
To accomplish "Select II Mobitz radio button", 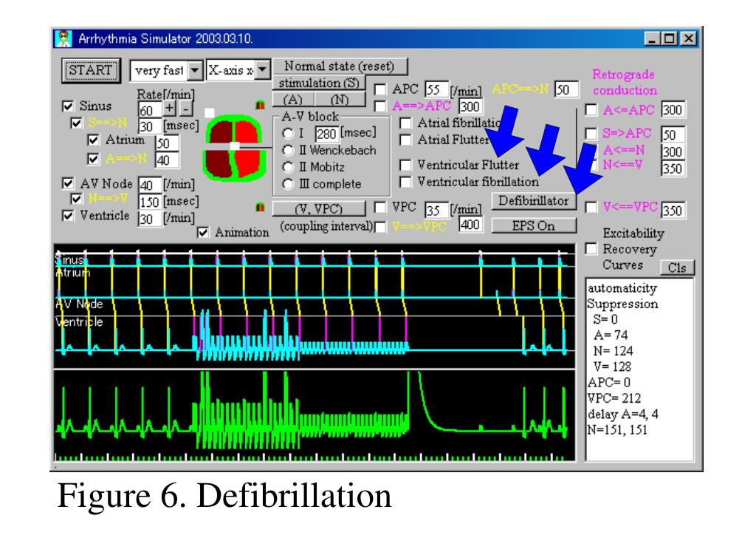I will (288, 168).
